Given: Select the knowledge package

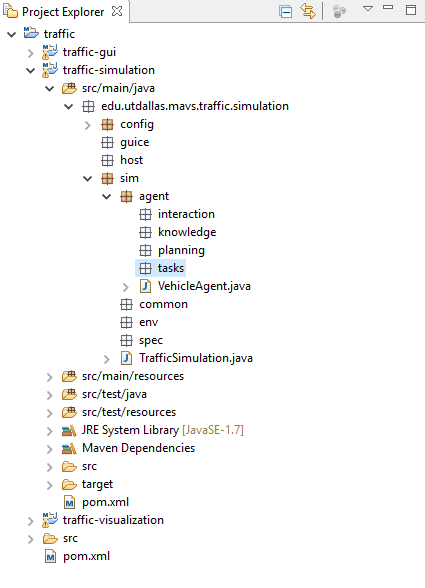Looking at the screenshot, I should pos(187,232).
